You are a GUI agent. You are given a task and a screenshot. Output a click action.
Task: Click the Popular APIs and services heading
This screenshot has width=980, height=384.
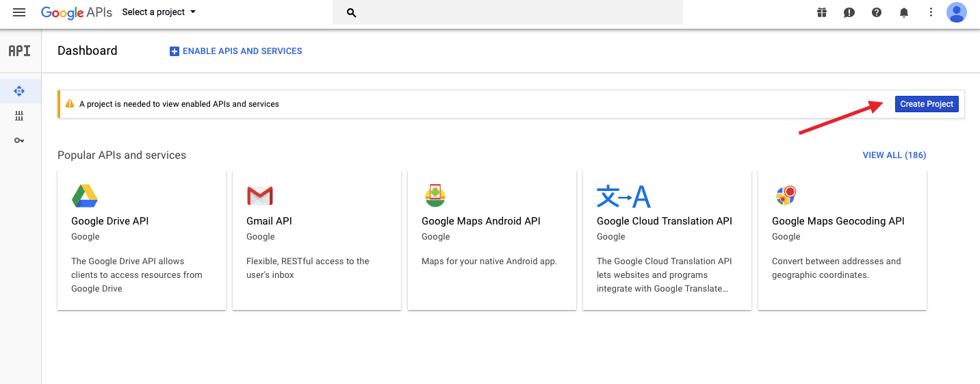pyautogui.click(x=122, y=155)
